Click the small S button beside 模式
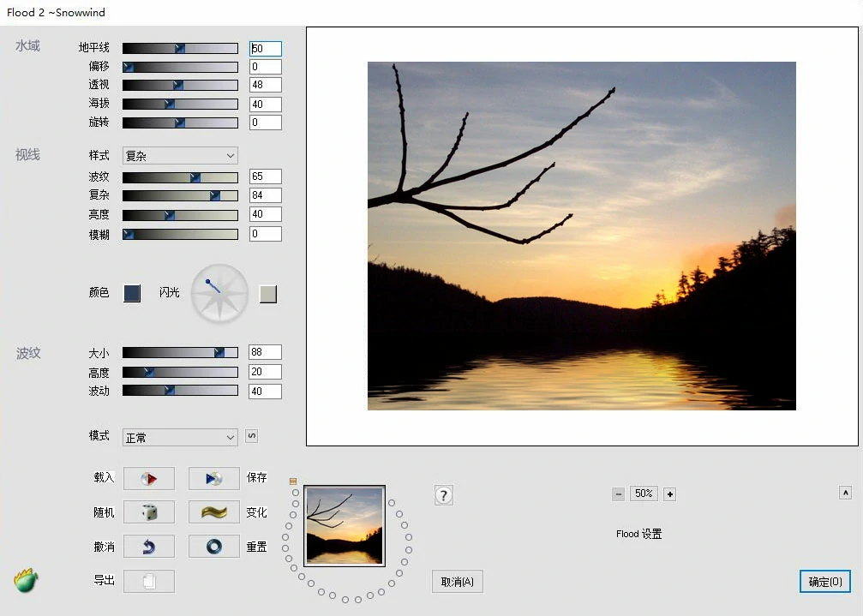Screen dimensions: 863x616 [x=251, y=436]
